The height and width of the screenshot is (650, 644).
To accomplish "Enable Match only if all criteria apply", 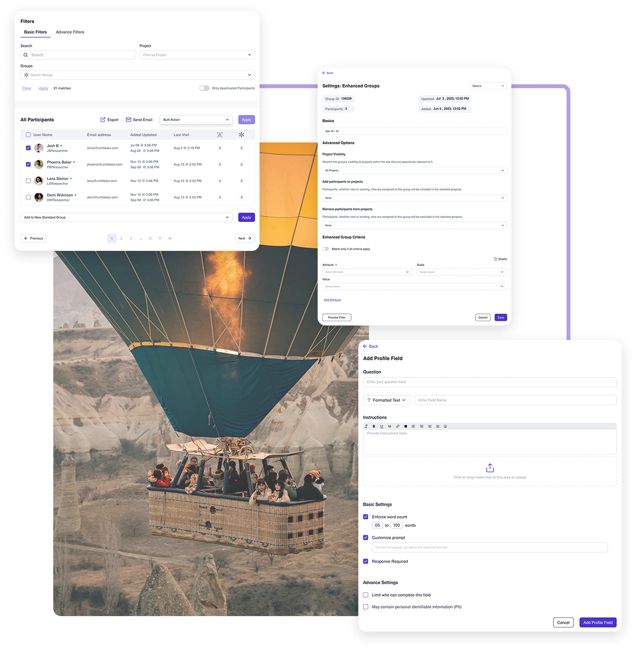I will 326,249.
